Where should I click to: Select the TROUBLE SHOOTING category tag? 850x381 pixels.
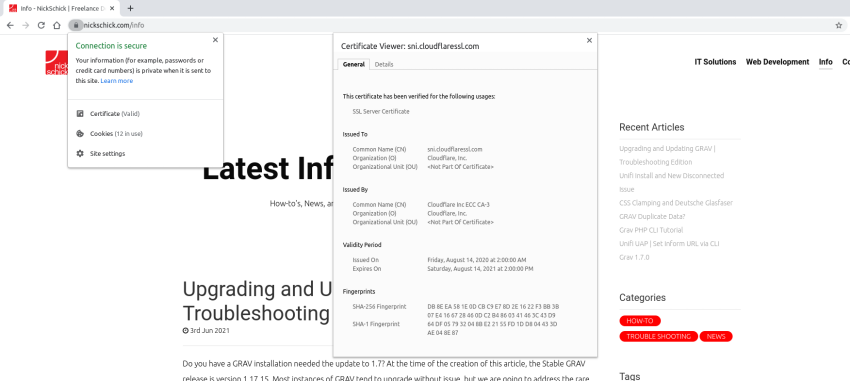(658, 337)
